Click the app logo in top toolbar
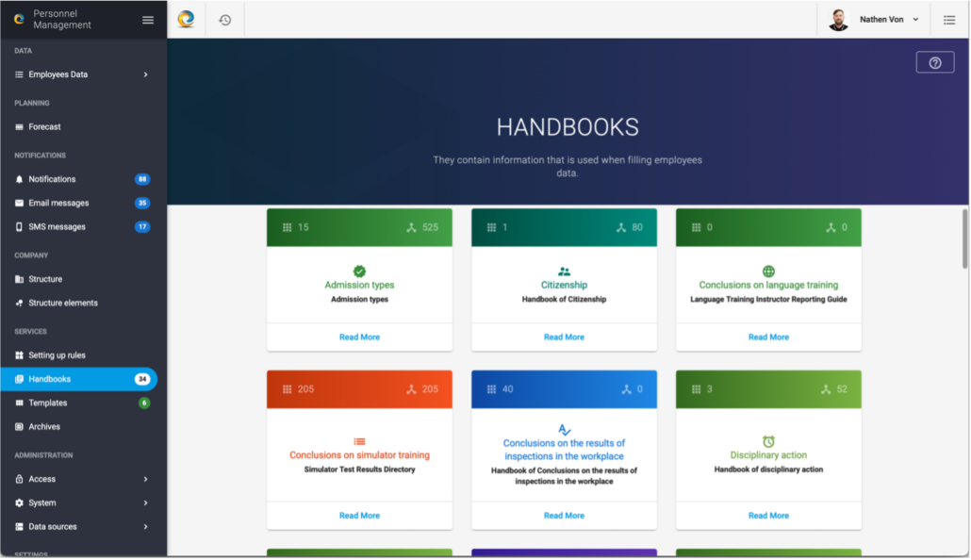This screenshot has width=971, height=560. click(186, 19)
